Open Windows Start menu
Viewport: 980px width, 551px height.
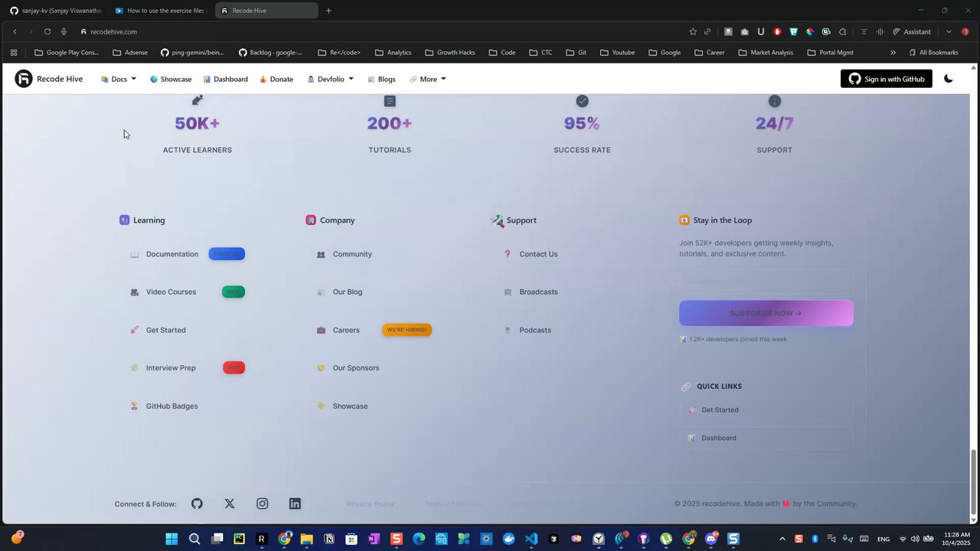pyautogui.click(x=171, y=539)
